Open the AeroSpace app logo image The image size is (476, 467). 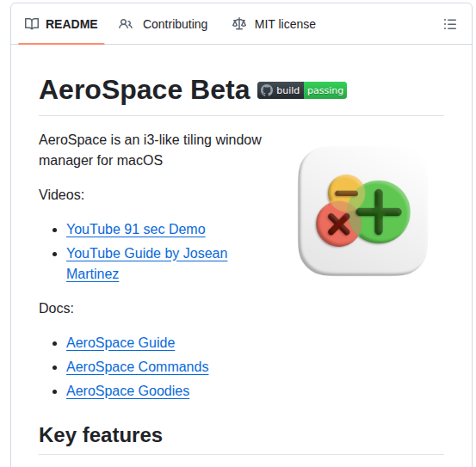pos(363,212)
